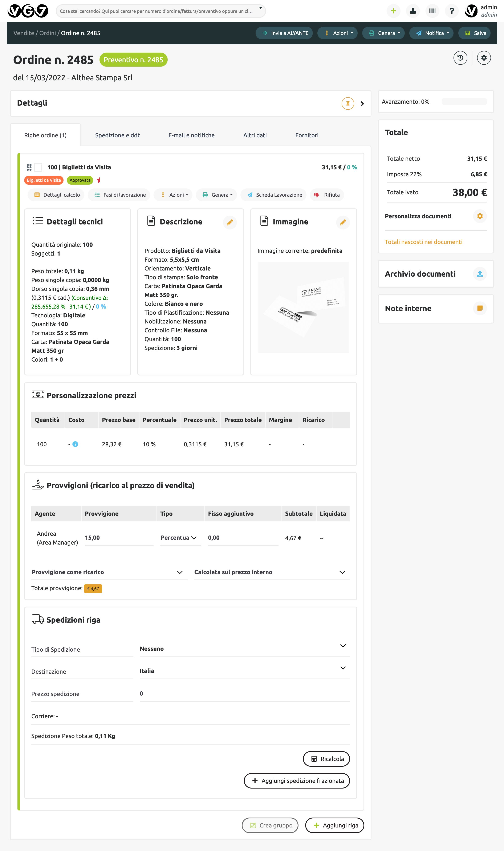Click the hourglass status toggle in Dettagli
Image resolution: width=504 pixels, height=851 pixels.
click(348, 103)
